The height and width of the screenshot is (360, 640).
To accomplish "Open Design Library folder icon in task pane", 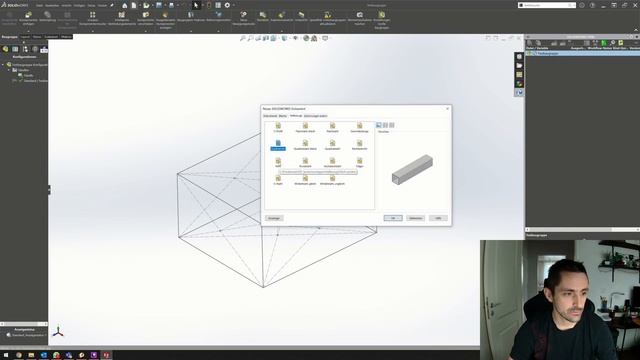I will pos(519,66).
